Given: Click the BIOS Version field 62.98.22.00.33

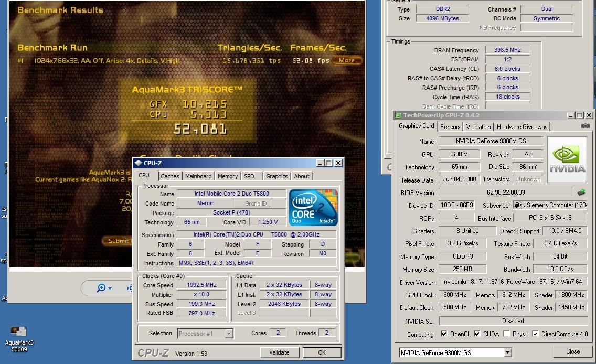Looking at the screenshot, I should 506,192.
